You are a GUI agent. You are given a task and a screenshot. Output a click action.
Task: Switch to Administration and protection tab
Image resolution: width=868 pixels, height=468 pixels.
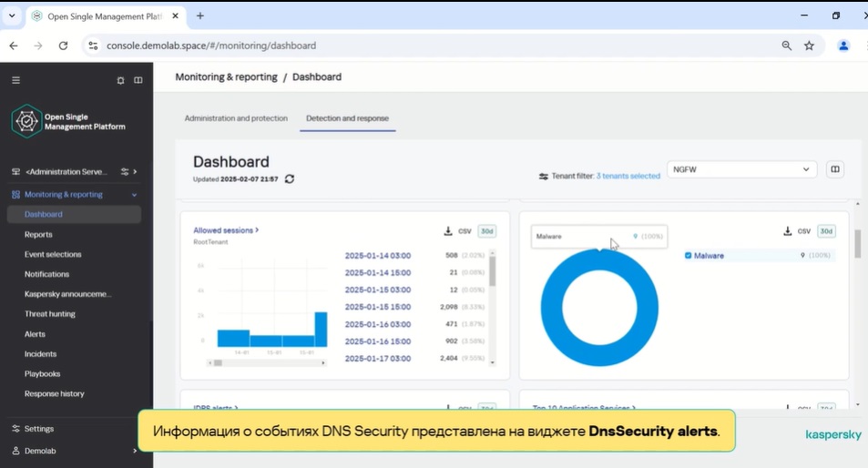[x=236, y=118]
